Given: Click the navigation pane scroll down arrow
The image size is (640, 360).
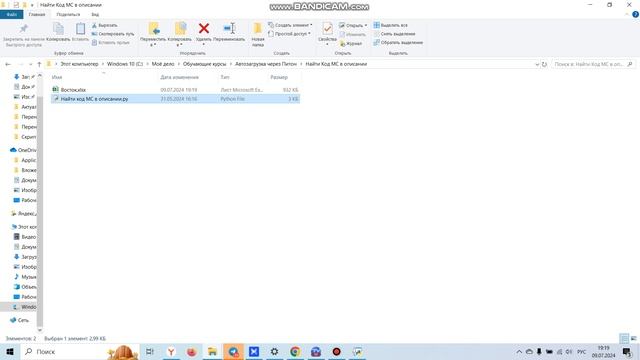Looking at the screenshot, I should coord(40,330).
